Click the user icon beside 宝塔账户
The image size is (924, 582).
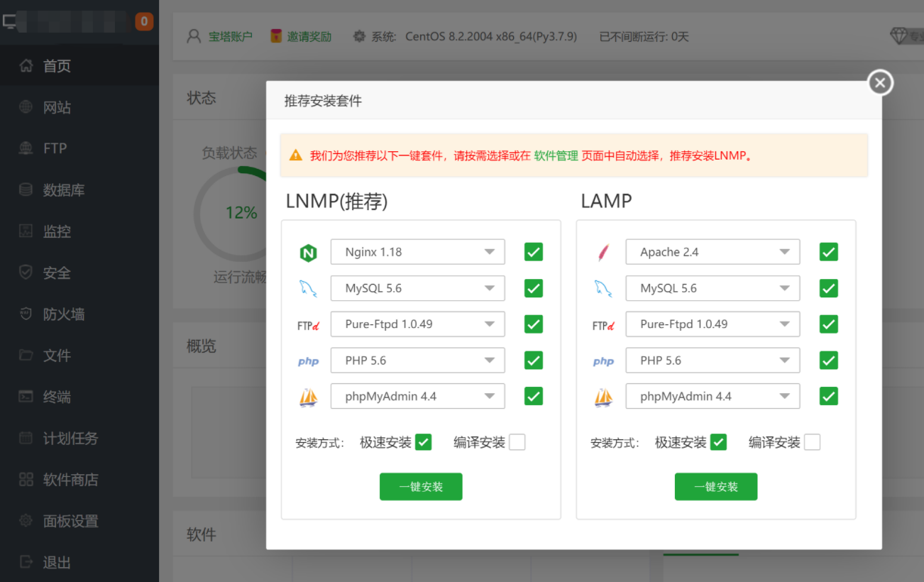coord(194,36)
